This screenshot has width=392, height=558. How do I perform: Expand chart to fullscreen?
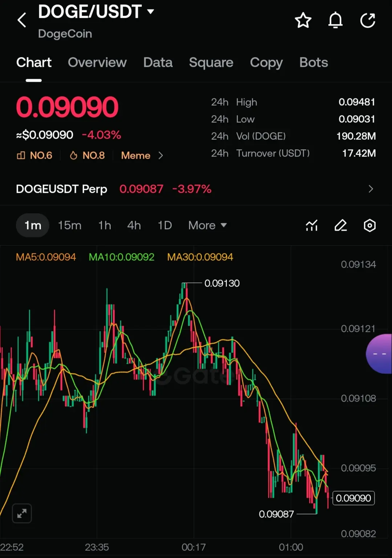[x=22, y=513]
